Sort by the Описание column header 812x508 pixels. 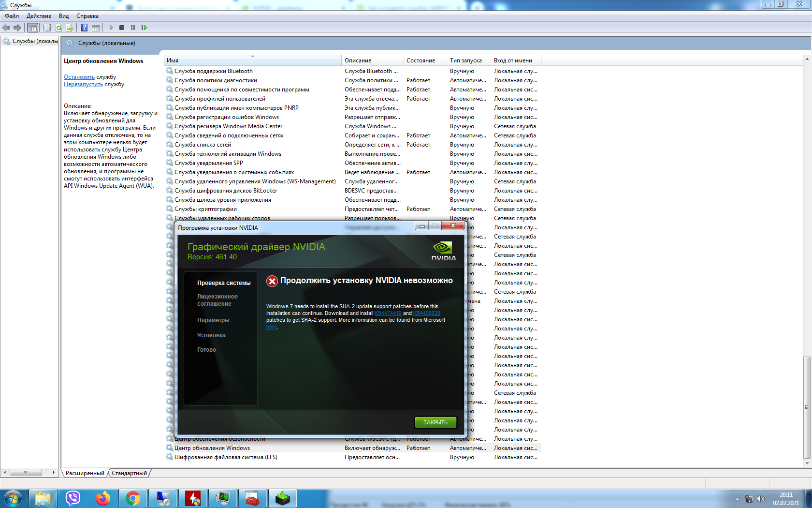tap(373, 60)
